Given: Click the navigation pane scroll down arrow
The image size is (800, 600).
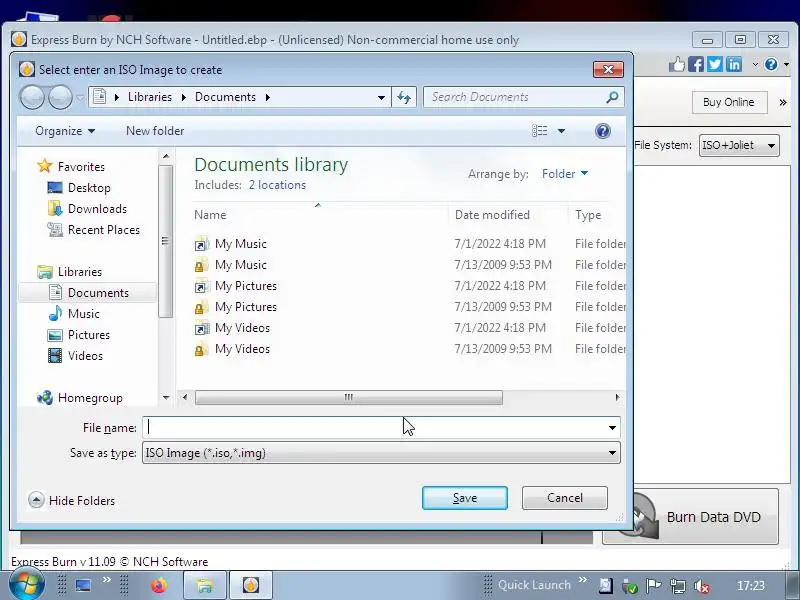Looking at the screenshot, I should pos(166,397).
